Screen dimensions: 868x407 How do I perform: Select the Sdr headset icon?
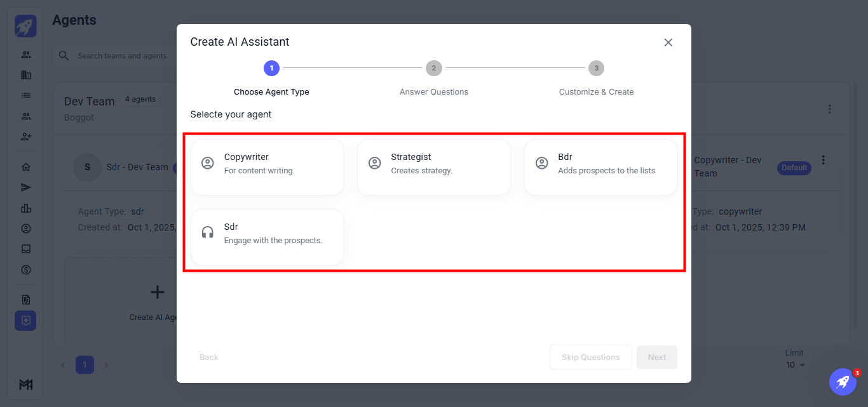point(208,232)
